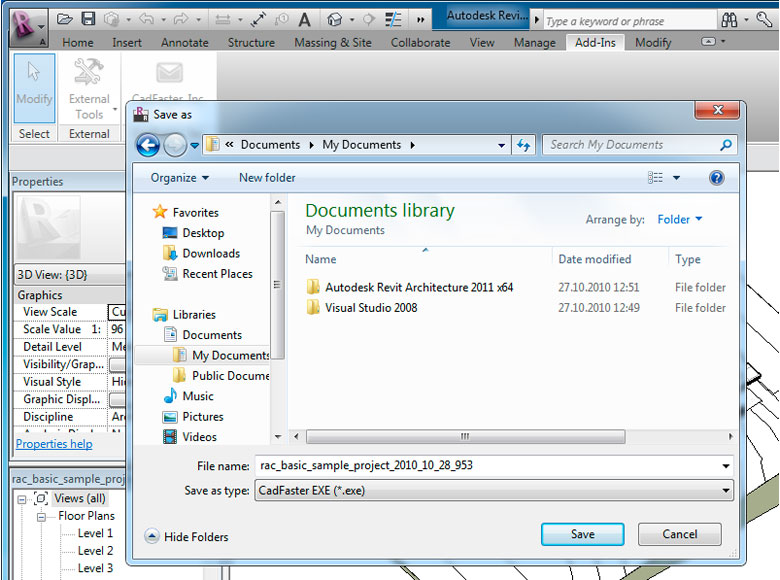Click the Thin Lines icon in toolbar
The height and width of the screenshot is (580, 780).
click(393, 19)
